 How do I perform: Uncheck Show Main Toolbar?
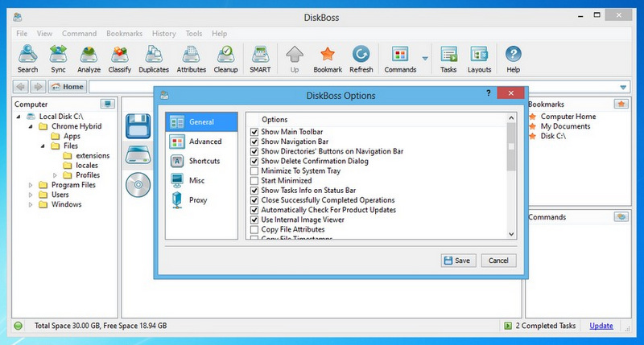click(254, 132)
